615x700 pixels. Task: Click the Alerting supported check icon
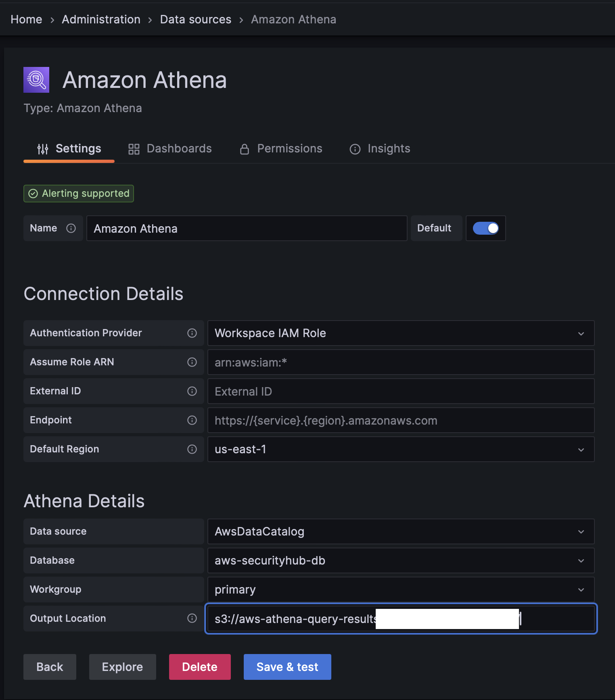pos(33,194)
